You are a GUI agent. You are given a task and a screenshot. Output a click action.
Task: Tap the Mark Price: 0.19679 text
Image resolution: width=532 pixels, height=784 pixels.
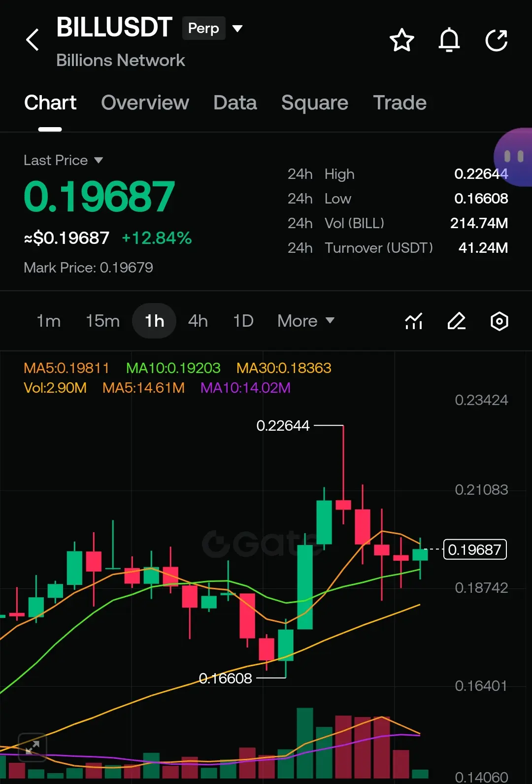89,268
